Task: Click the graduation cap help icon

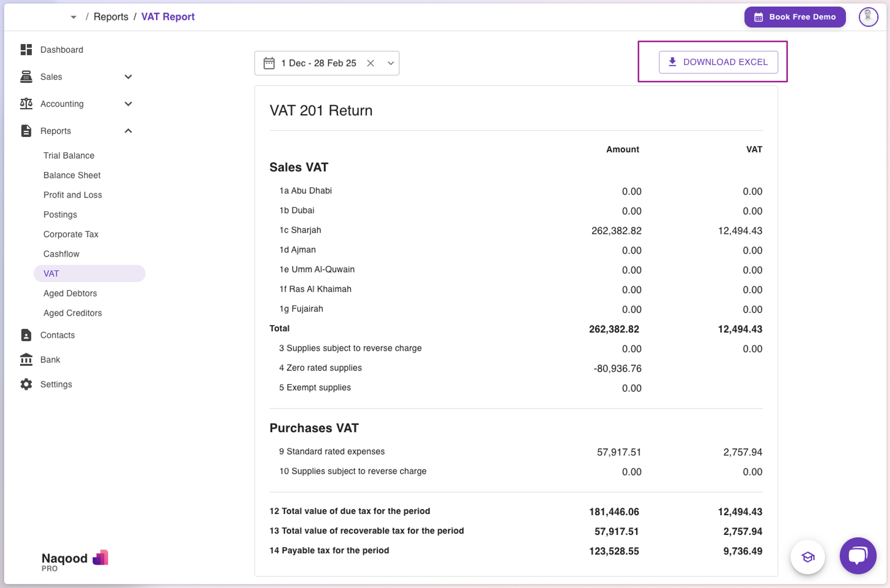Action: [808, 557]
